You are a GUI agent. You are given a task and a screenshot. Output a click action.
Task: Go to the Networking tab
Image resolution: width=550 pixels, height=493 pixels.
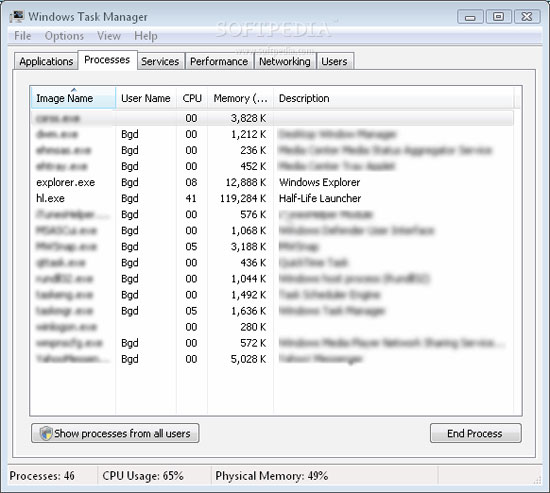[x=284, y=61]
